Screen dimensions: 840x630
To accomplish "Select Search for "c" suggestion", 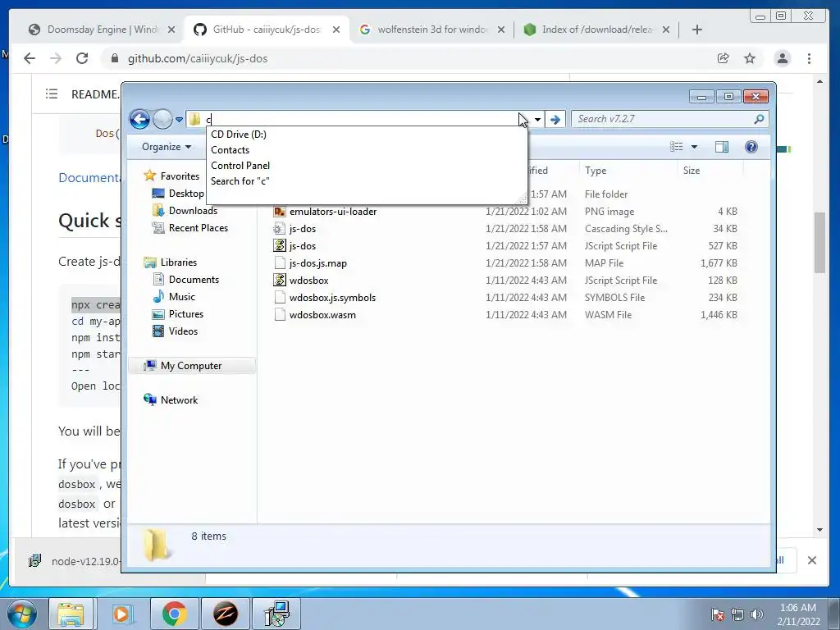I will 240,181.
